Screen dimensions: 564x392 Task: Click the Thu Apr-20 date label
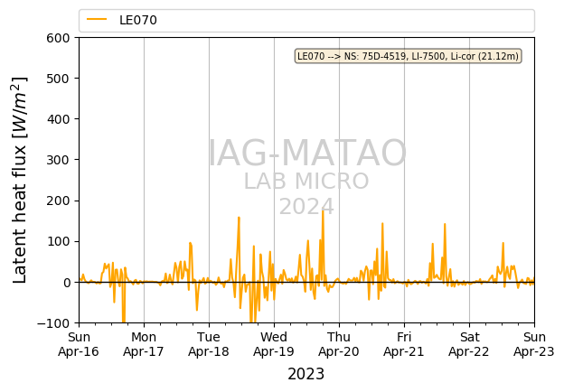pyautogui.click(x=339, y=344)
